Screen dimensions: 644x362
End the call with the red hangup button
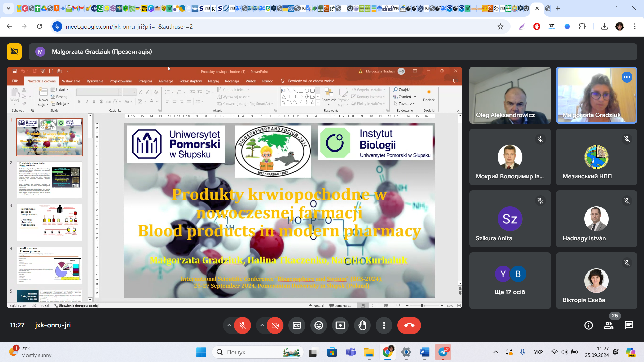point(409,325)
